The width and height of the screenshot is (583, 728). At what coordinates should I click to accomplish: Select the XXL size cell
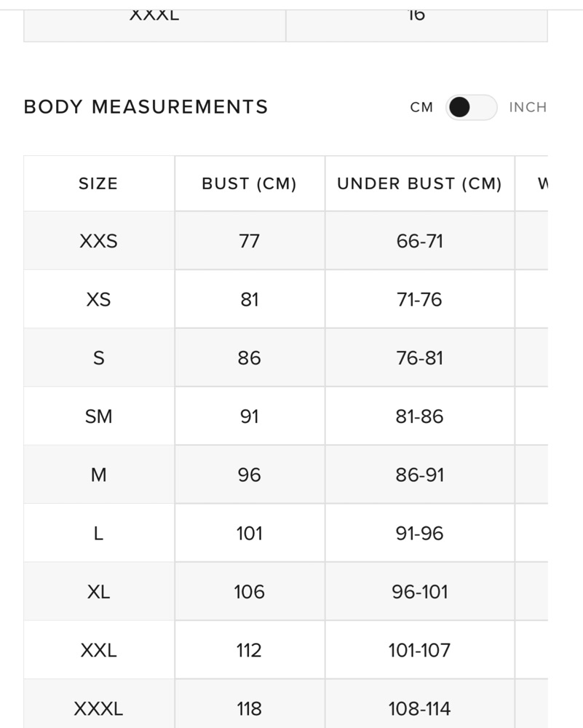pyautogui.click(x=99, y=650)
